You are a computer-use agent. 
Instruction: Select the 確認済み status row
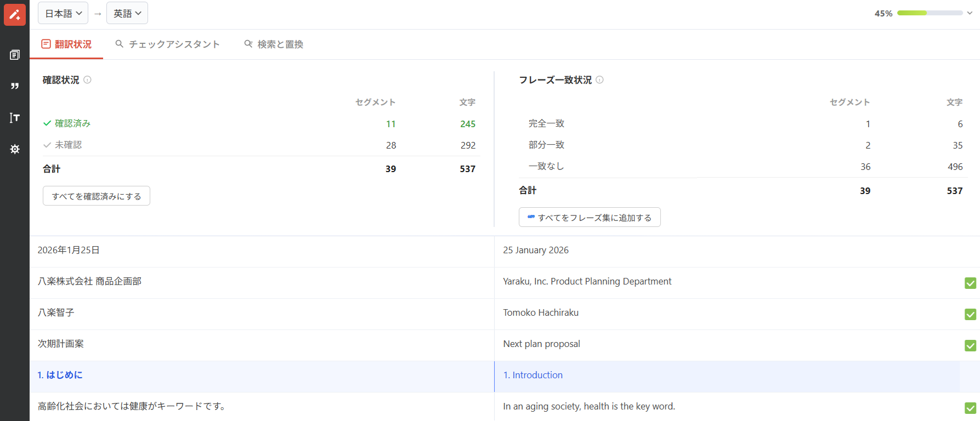pos(262,124)
